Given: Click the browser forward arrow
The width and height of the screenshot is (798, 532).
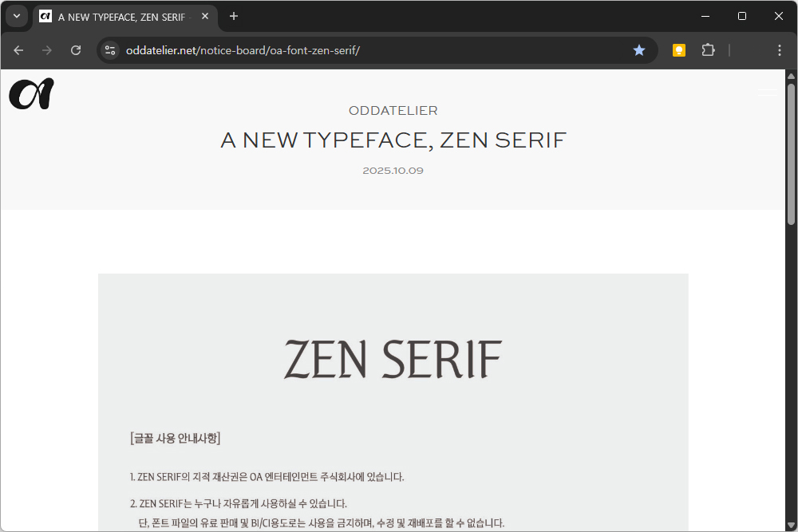Looking at the screenshot, I should coord(47,50).
